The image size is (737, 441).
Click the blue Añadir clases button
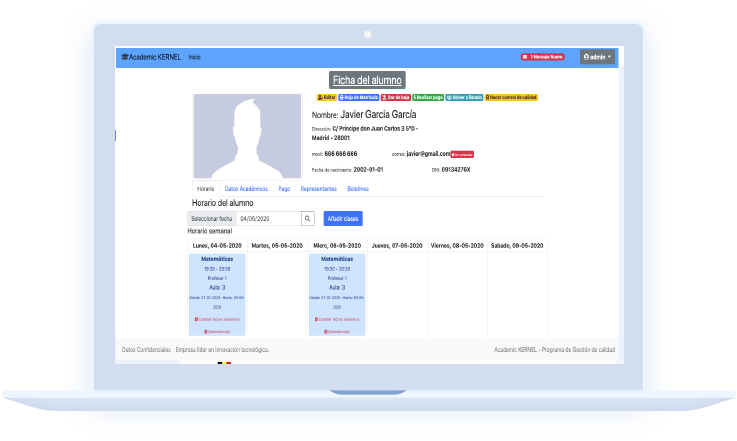click(x=343, y=218)
